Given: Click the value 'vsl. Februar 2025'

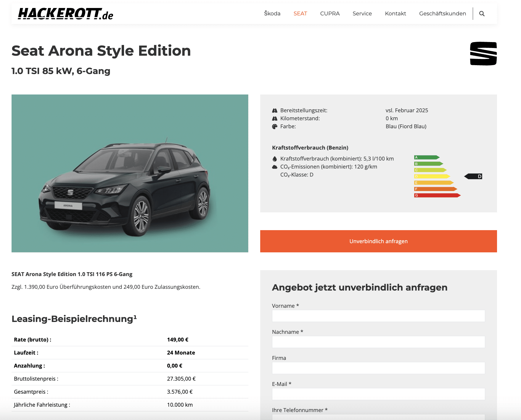Looking at the screenshot, I should pos(407,110).
